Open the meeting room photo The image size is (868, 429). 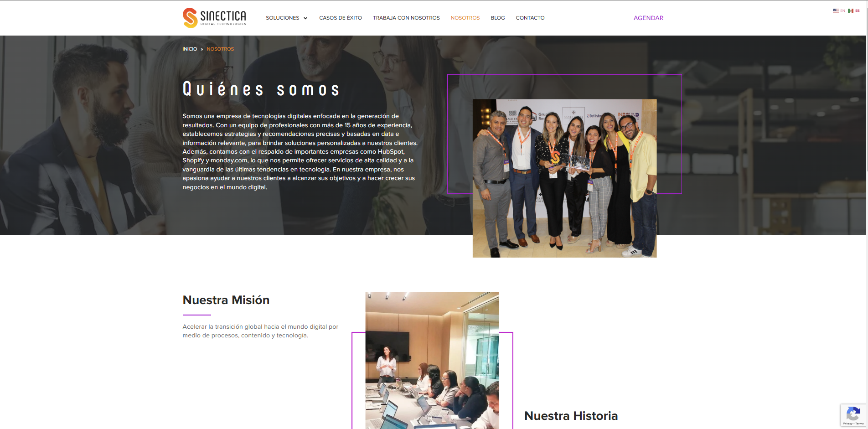point(432,360)
